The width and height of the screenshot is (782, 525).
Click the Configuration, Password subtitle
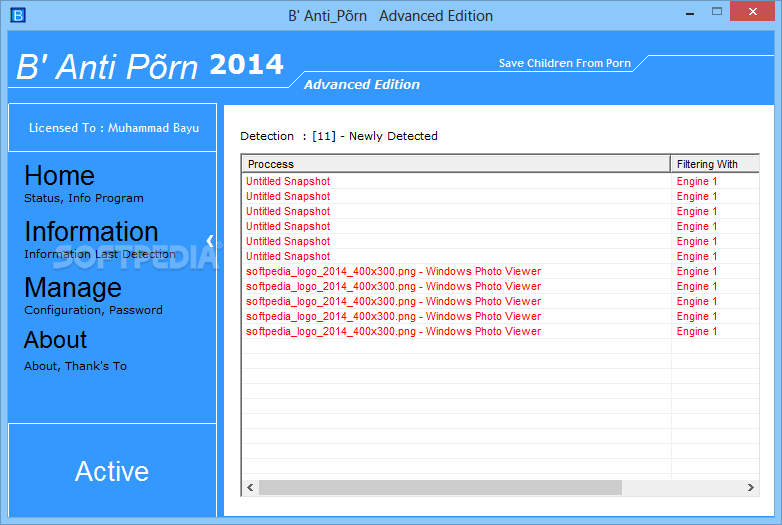coord(93,310)
